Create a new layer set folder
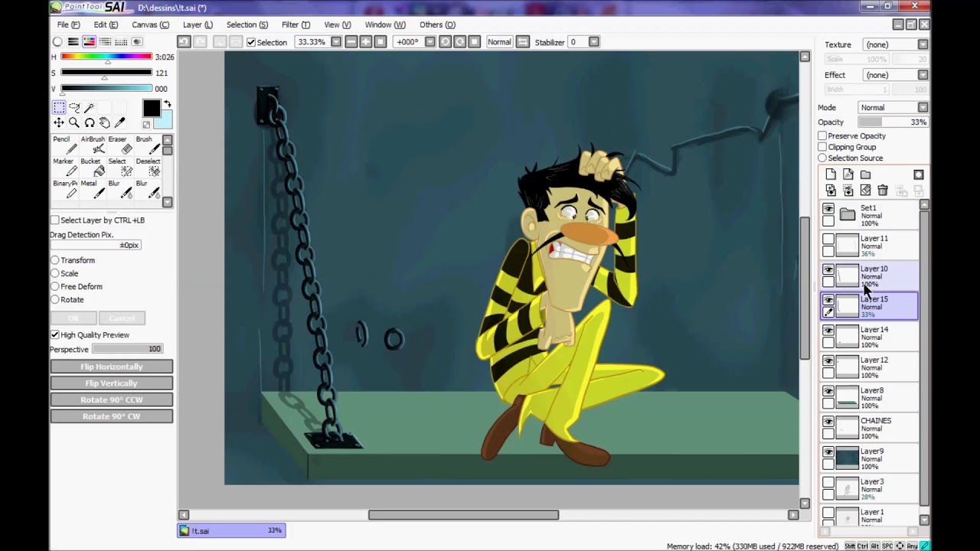The width and height of the screenshot is (980, 551). point(865,174)
